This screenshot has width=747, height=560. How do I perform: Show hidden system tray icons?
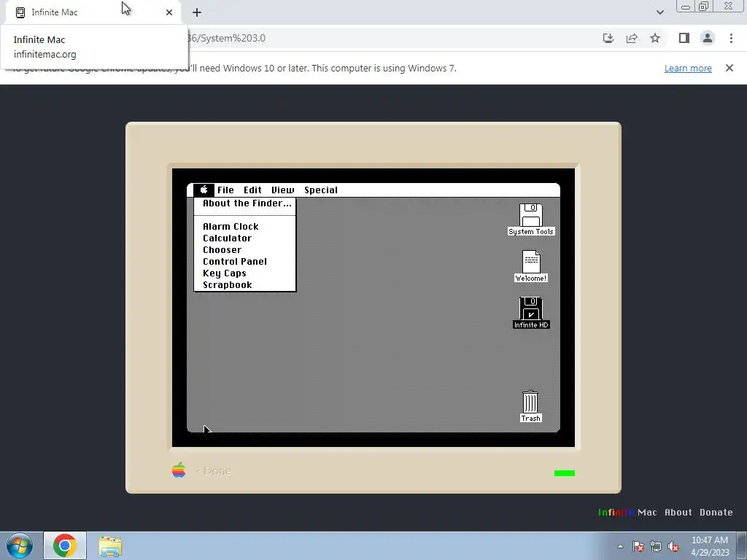click(x=620, y=546)
